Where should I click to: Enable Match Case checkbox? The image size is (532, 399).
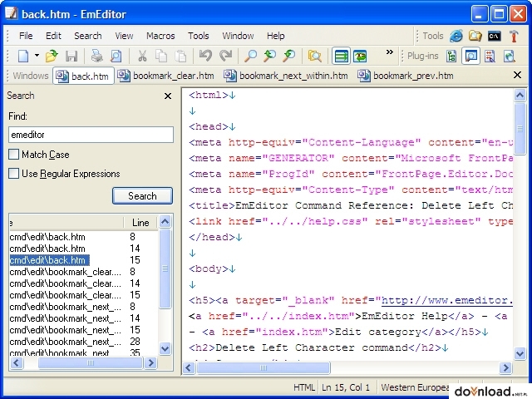coord(13,155)
